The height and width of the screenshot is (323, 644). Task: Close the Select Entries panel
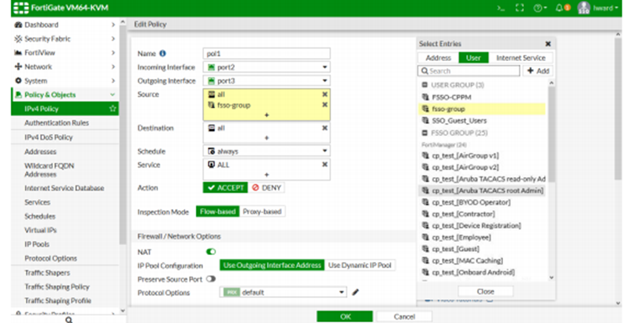click(548, 44)
